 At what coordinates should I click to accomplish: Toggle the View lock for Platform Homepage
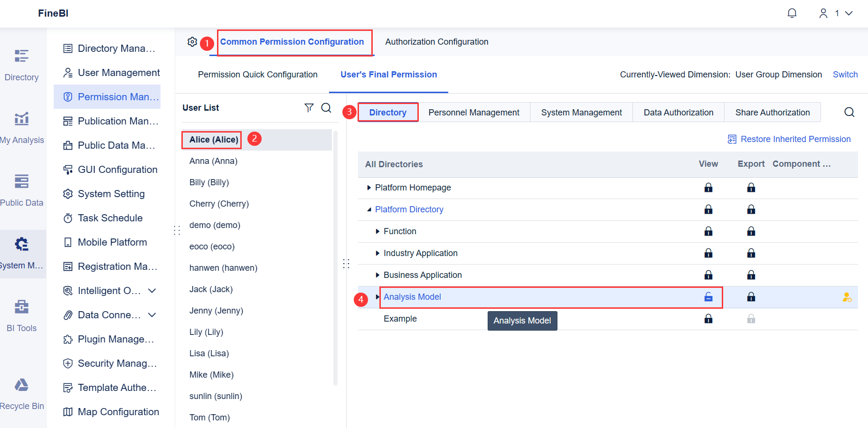708,188
